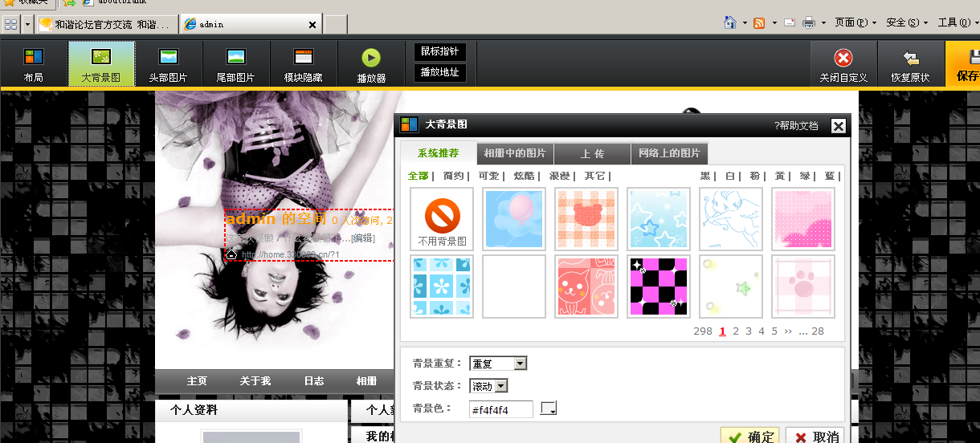Confirm with the 确定 button
Viewport: 980px width, 443px height.
[x=749, y=437]
